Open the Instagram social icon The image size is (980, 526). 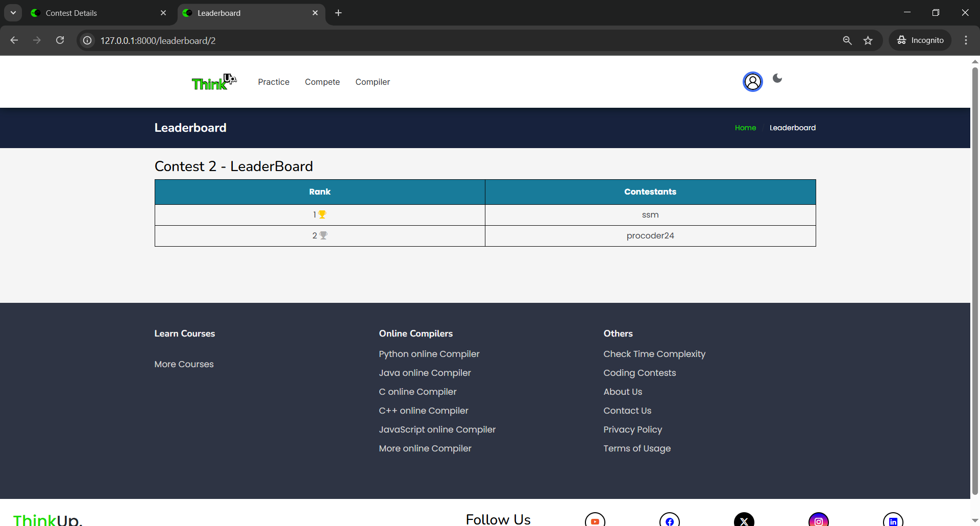click(818, 521)
